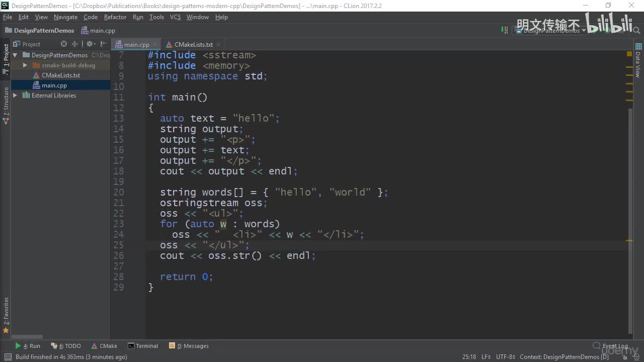Open the Code menu
This screenshot has width=644, height=362.
tap(91, 17)
